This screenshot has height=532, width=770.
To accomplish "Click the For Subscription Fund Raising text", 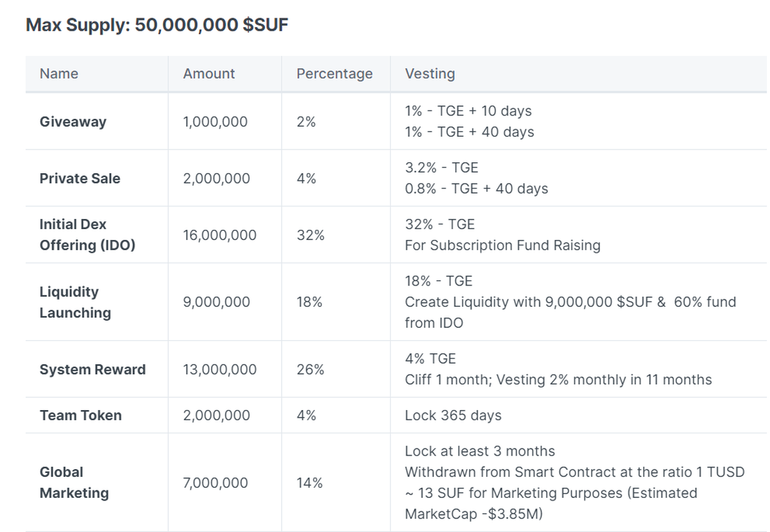I will coord(502,246).
